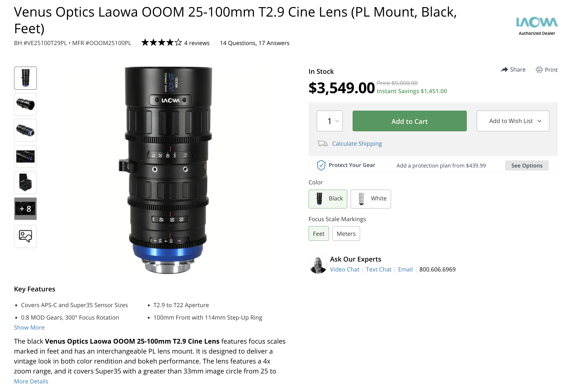
Task: Select the Feet focus scale option
Action: tap(319, 234)
